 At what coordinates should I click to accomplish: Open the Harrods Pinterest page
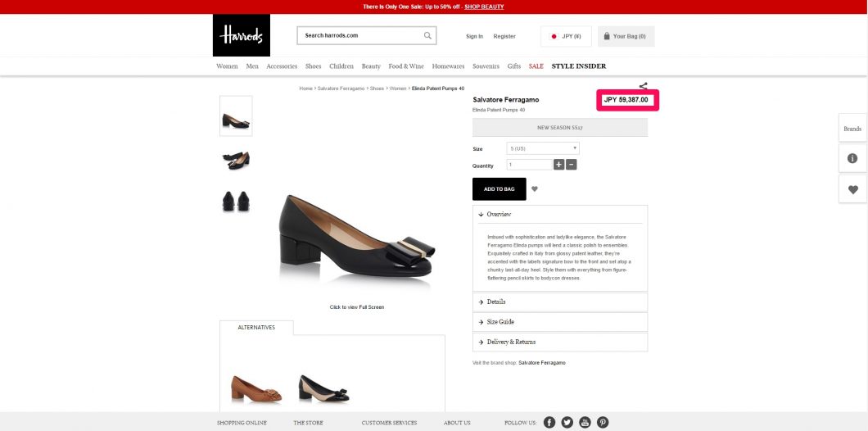[x=603, y=422]
